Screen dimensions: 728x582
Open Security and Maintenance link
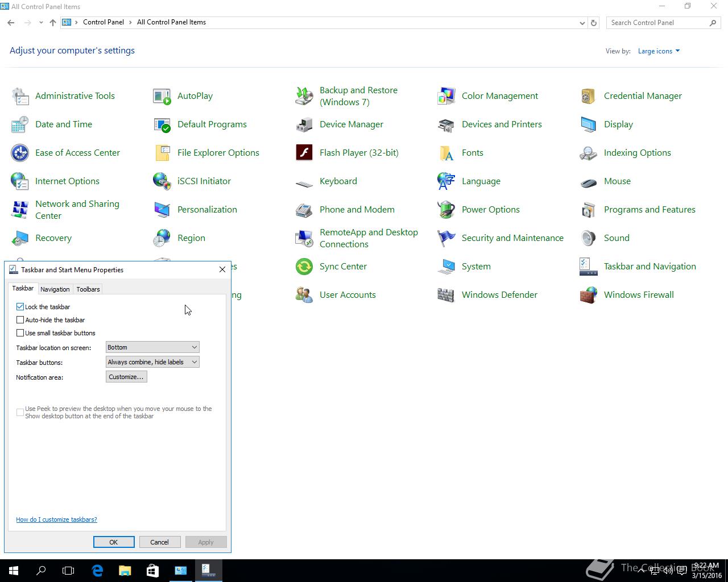coord(512,238)
